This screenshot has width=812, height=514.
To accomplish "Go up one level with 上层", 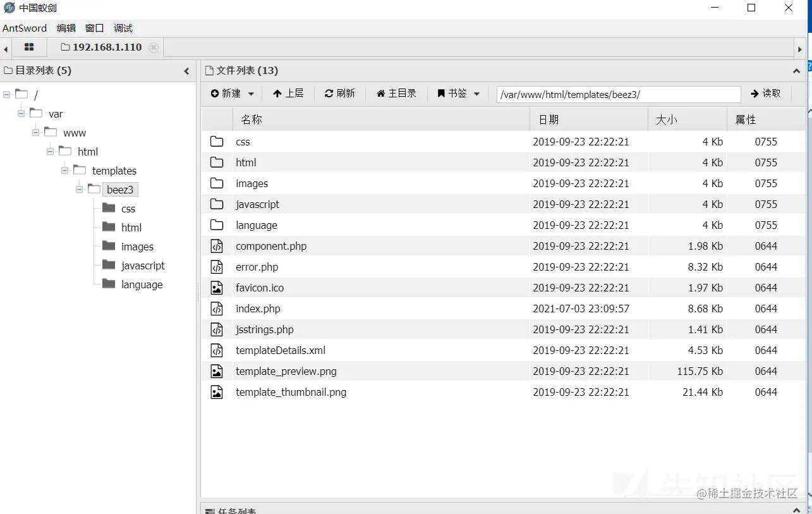I will [x=288, y=94].
